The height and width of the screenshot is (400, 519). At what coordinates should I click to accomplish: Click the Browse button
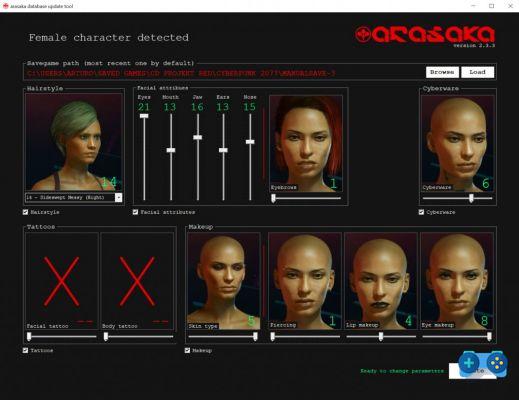tap(442, 72)
